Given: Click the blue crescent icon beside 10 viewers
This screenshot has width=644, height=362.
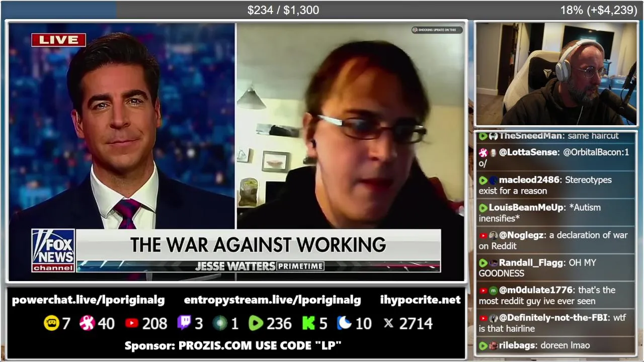Looking at the screenshot, I should pyautogui.click(x=344, y=323).
